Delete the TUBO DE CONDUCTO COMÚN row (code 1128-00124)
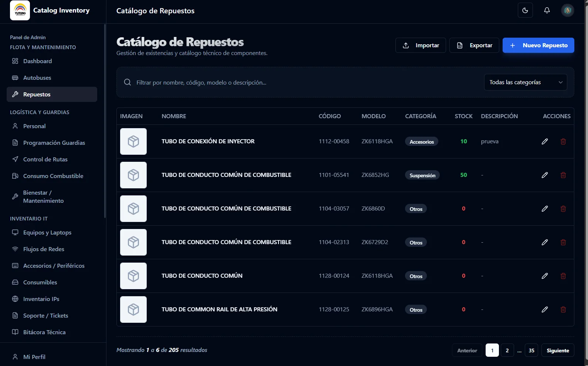 click(563, 276)
